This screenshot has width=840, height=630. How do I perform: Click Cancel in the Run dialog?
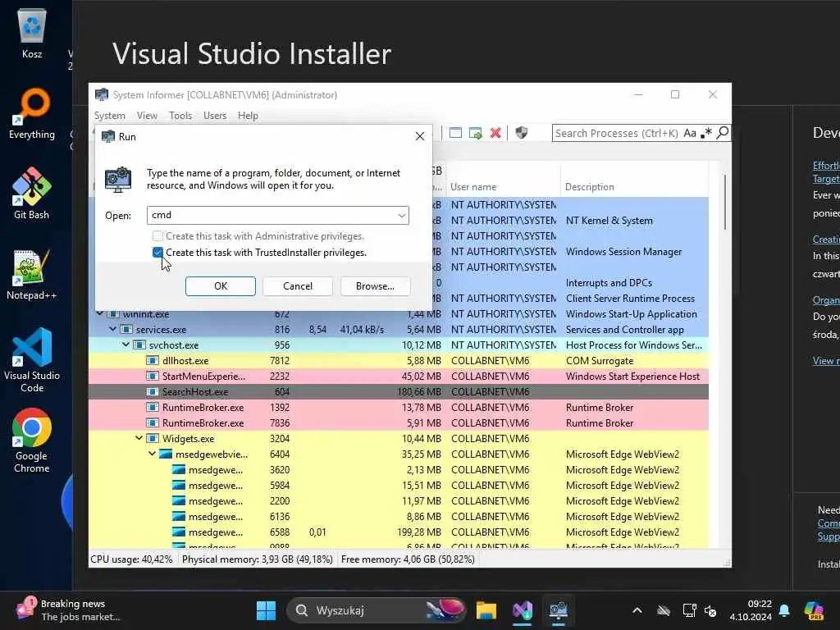click(298, 286)
